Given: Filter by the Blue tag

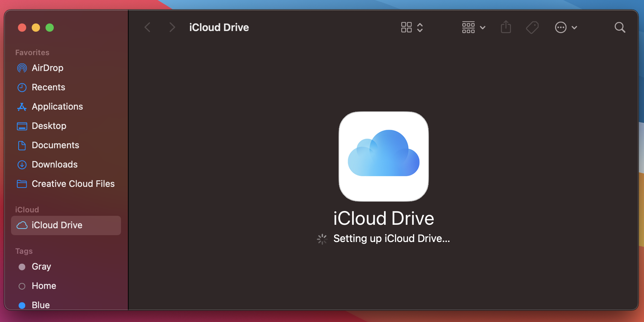Looking at the screenshot, I should click(66, 305).
